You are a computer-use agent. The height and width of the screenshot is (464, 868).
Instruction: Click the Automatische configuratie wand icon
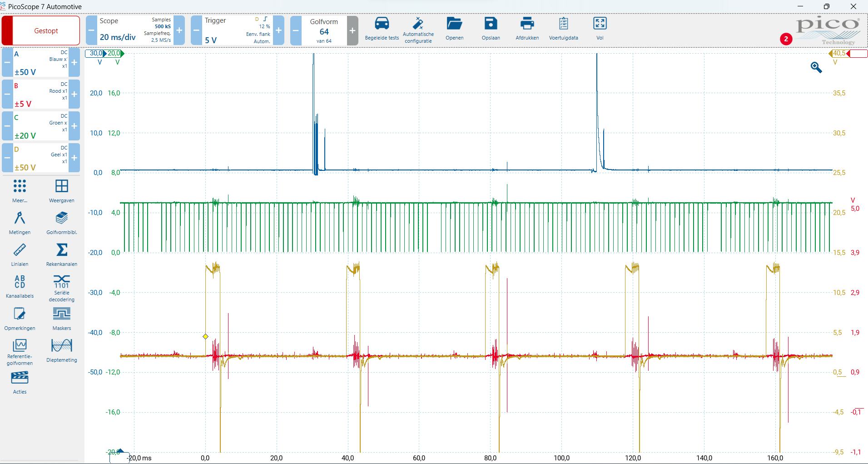point(418,24)
